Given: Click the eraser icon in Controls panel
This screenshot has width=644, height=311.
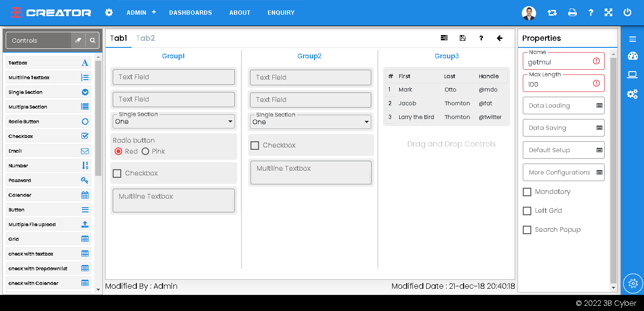Looking at the screenshot, I should 78,41.
